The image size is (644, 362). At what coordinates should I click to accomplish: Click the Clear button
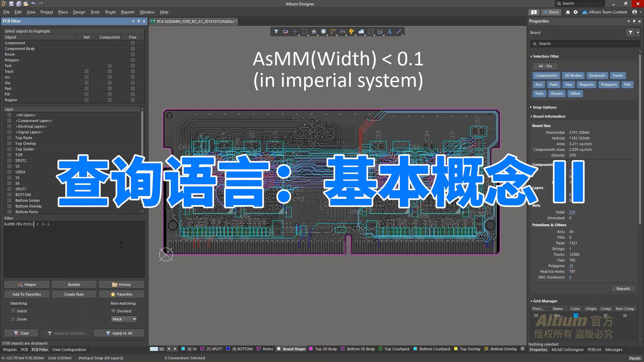click(21, 333)
